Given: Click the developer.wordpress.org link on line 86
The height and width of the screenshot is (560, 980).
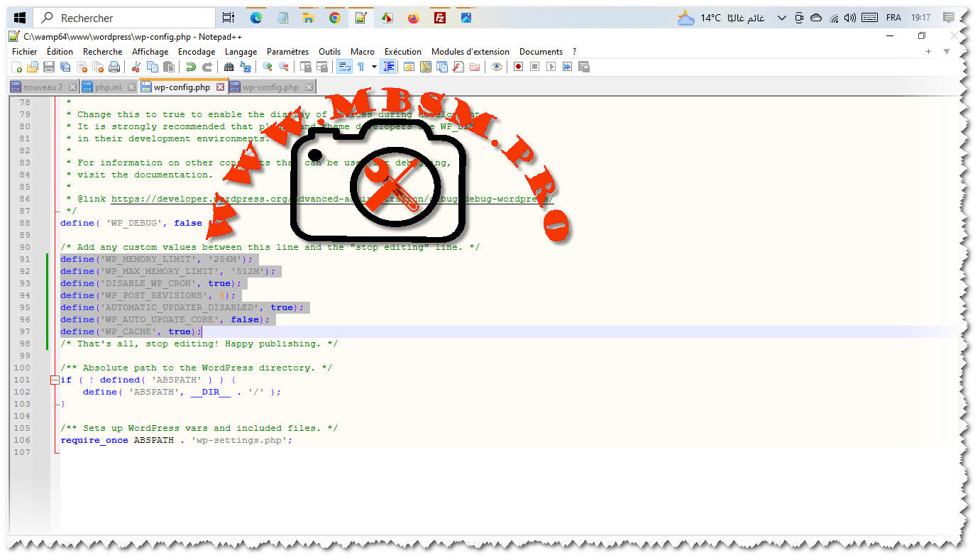Looking at the screenshot, I should point(332,199).
